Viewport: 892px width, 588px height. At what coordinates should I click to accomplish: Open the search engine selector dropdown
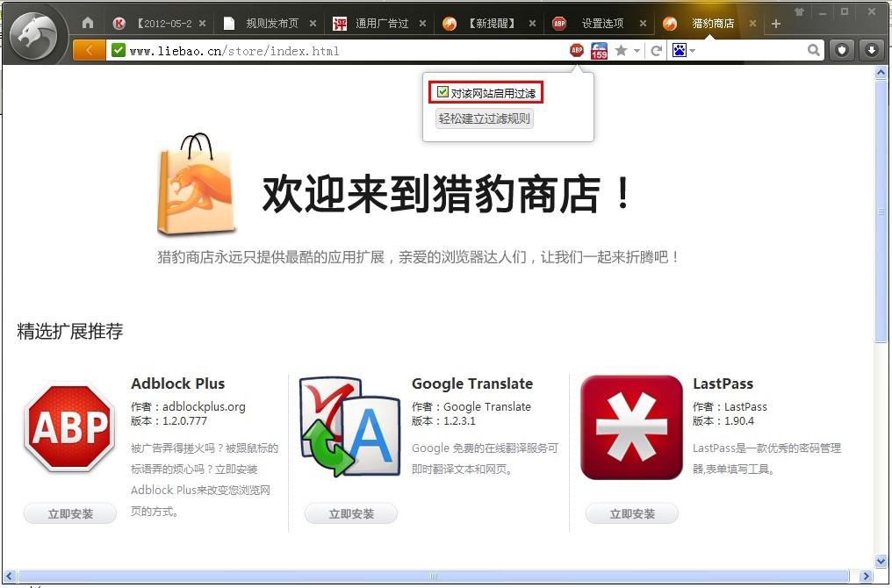[692, 50]
